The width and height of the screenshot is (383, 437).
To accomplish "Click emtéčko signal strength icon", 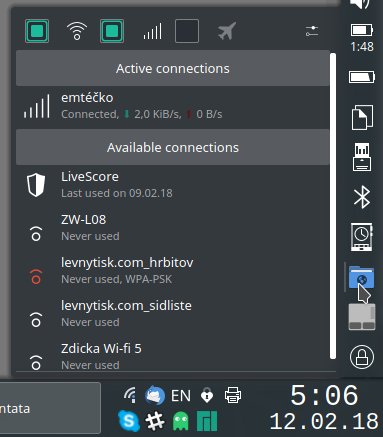I will pyautogui.click(x=36, y=106).
